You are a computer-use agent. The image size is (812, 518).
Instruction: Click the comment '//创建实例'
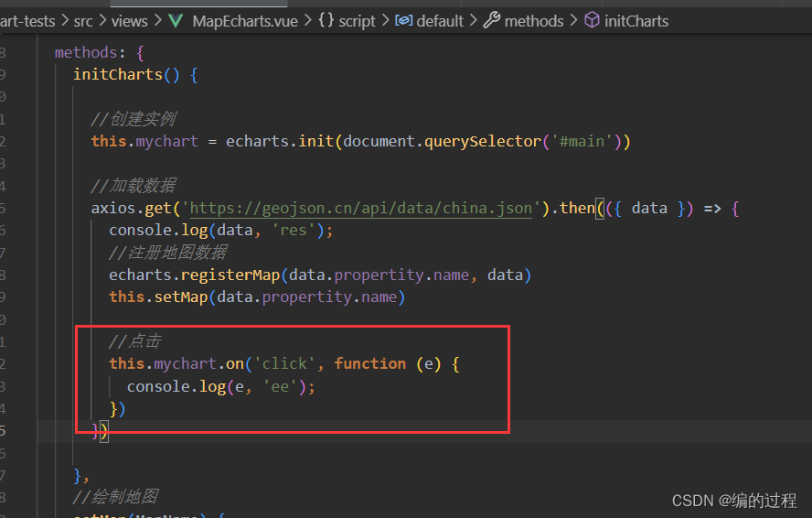[134, 119]
